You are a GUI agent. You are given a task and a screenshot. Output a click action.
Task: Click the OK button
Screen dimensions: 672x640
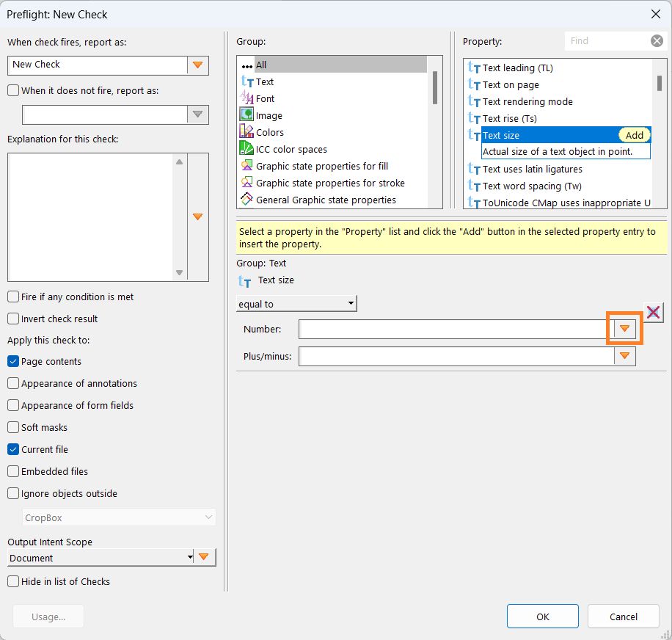(x=543, y=617)
